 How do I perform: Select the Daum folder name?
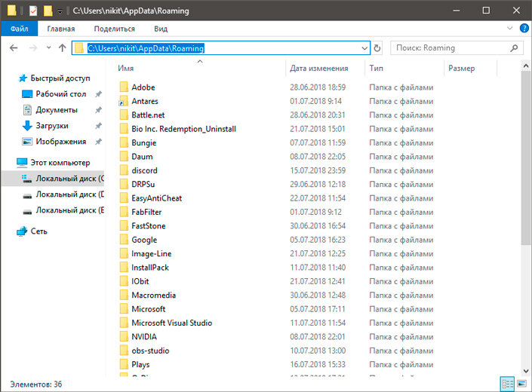[142, 157]
